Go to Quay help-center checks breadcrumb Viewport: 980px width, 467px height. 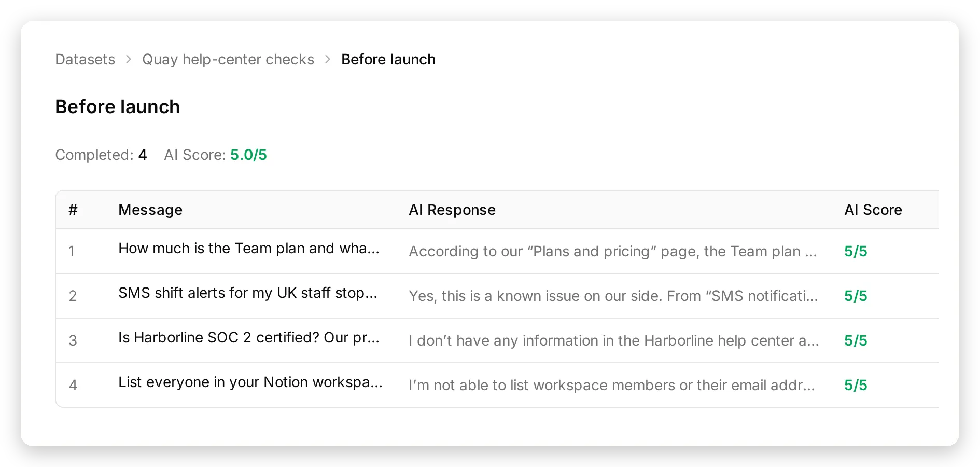(x=228, y=60)
